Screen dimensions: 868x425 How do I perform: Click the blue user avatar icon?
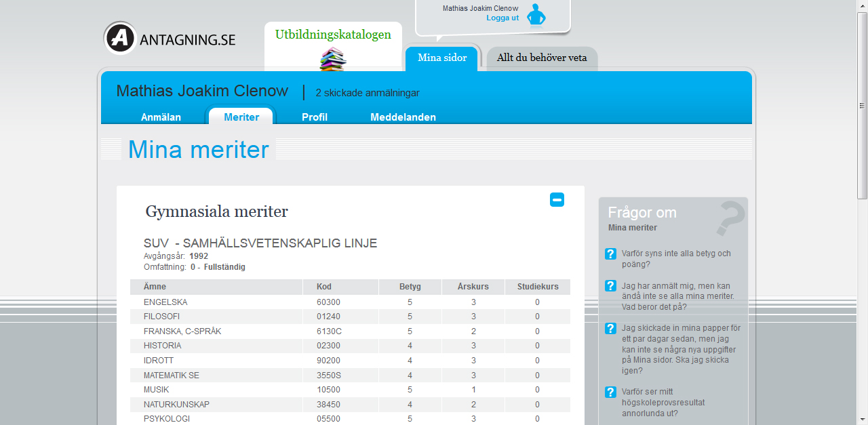point(536,14)
